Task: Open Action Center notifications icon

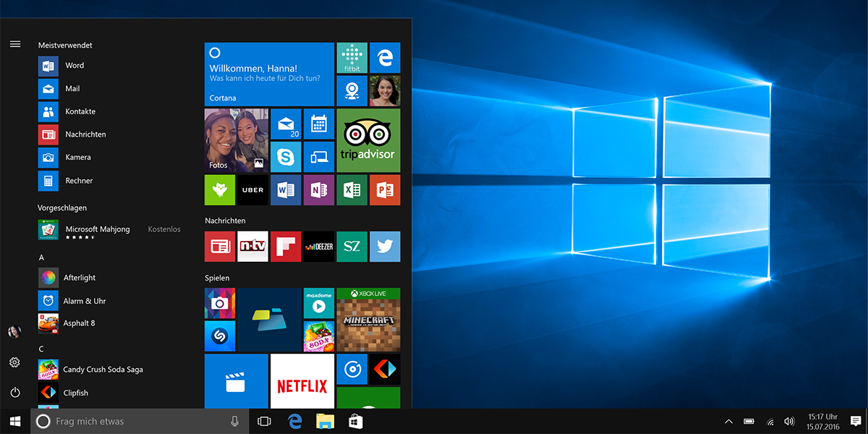Action: (x=856, y=421)
